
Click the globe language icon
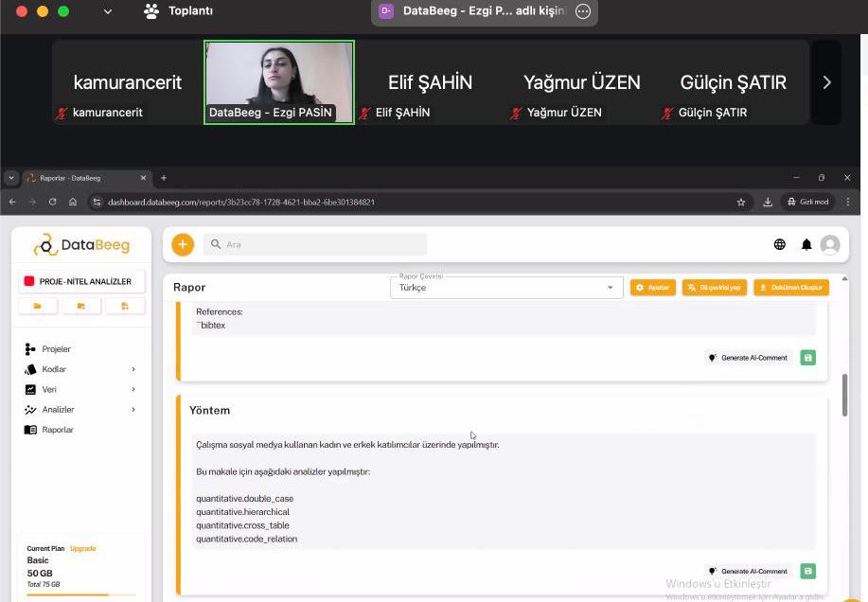coord(780,244)
